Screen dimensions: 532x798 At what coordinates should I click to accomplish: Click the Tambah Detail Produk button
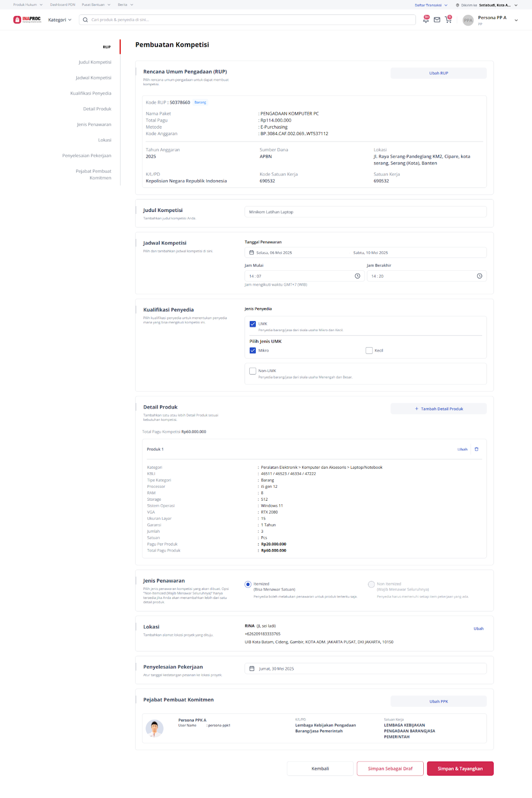coord(438,409)
